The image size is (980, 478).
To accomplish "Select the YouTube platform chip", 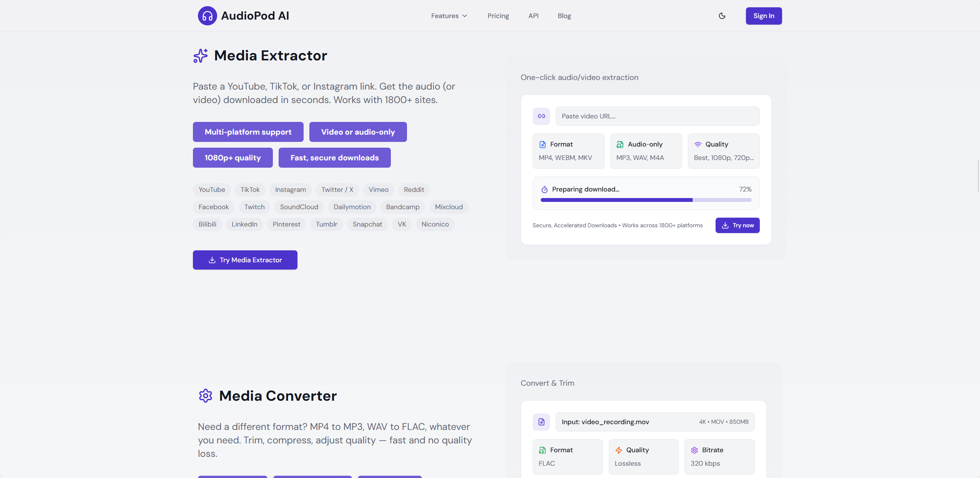I will 212,190.
